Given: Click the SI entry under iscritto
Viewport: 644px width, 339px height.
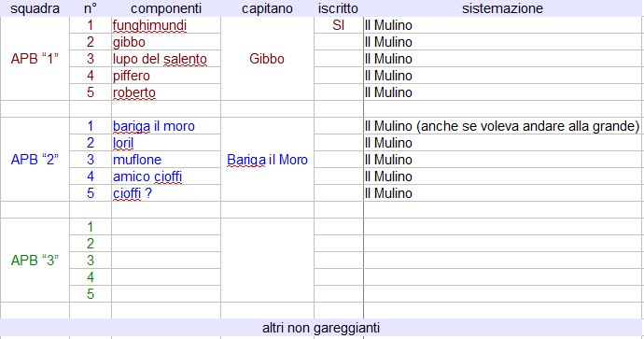Looking at the screenshot, I should [339, 25].
